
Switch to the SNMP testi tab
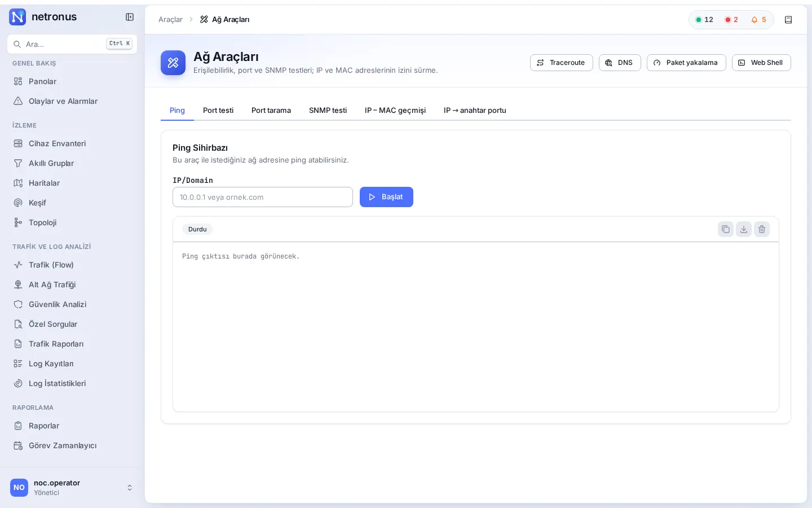click(328, 110)
